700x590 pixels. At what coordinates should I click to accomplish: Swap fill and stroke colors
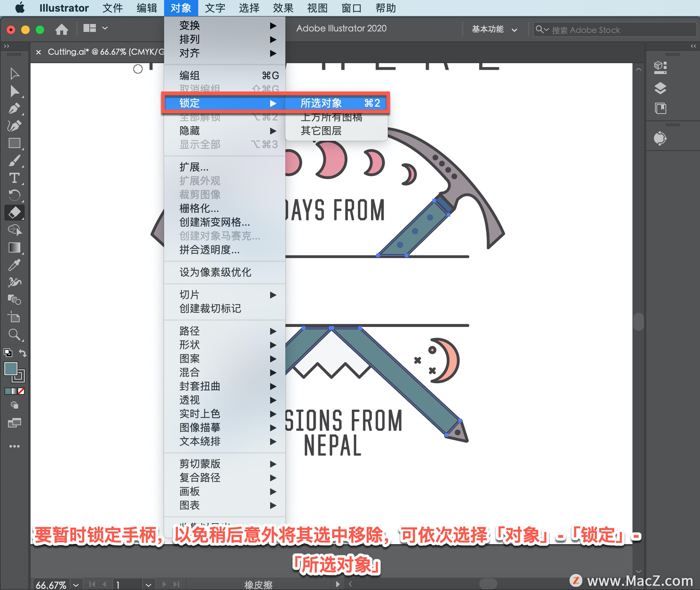click(x=23, y=352)
